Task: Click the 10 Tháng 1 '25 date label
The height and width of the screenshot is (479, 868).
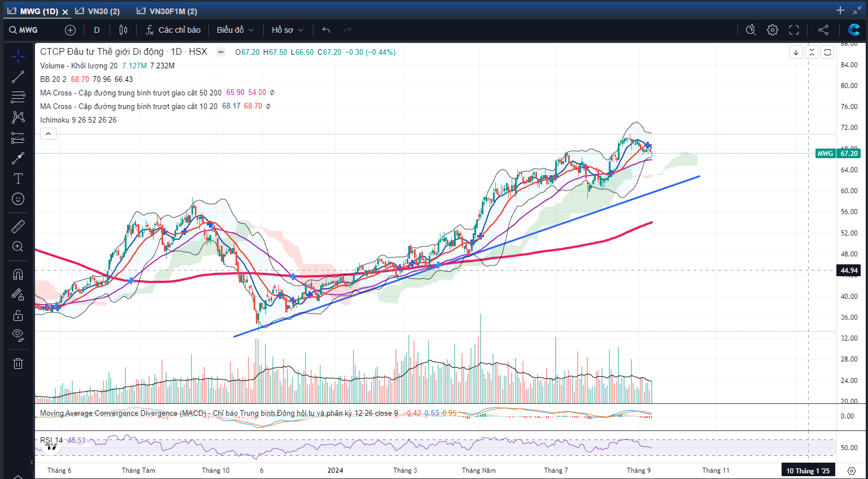Action: pos(808,471)
